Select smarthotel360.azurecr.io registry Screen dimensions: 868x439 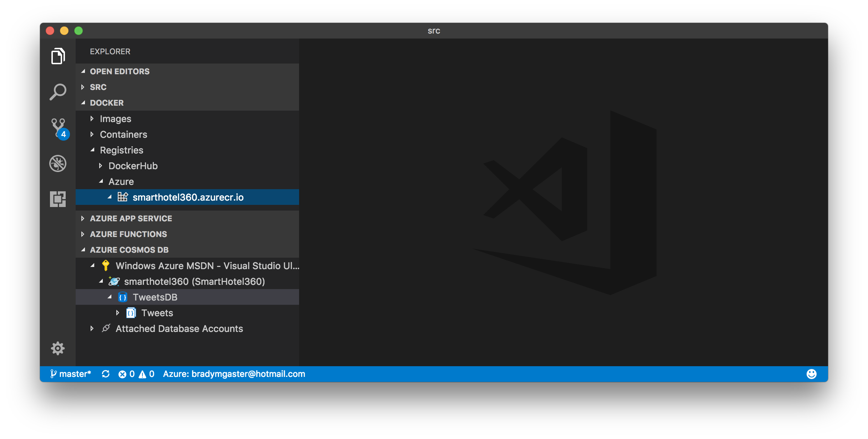point(188,197)
